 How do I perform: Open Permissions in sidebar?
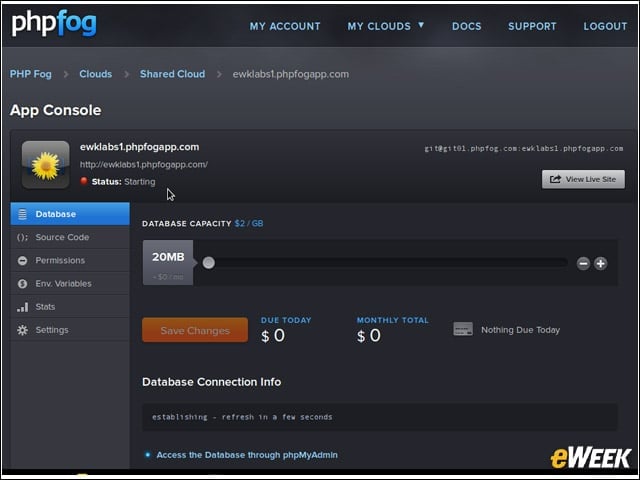click(x=70, y=260)
